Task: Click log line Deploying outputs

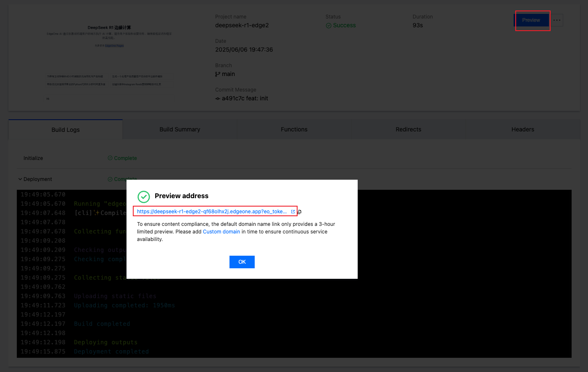Action: 106,343
